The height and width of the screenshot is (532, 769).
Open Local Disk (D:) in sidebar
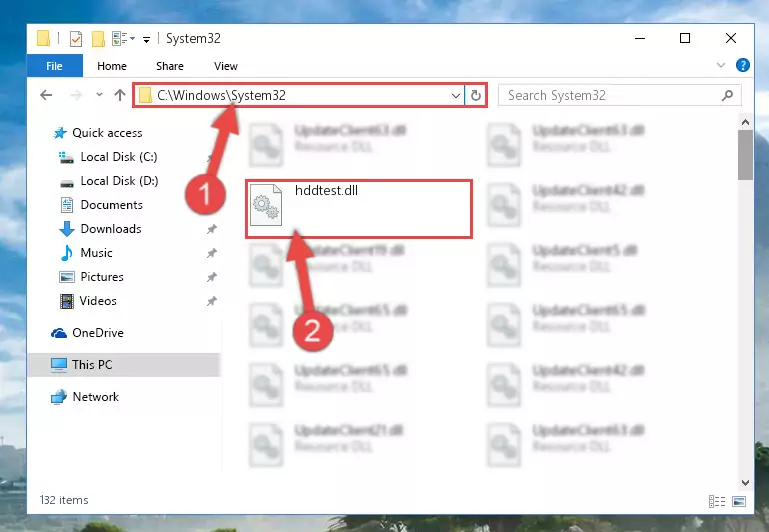coord(119,181)
